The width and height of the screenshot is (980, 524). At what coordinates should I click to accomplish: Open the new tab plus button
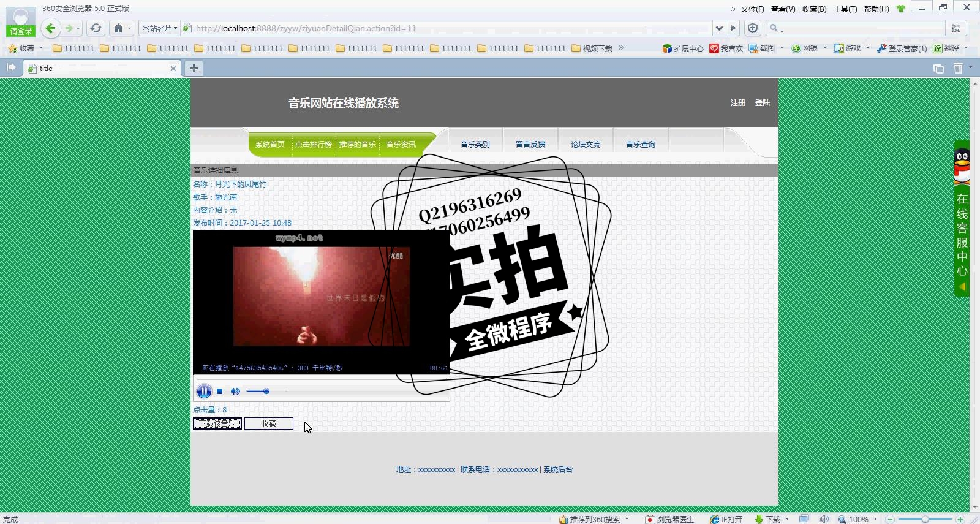coord(194,68)
